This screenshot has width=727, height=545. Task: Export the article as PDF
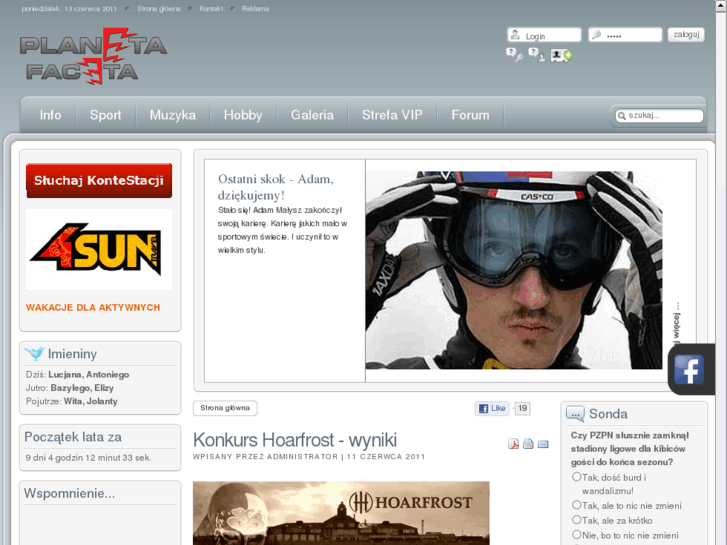tap(513, 444)
